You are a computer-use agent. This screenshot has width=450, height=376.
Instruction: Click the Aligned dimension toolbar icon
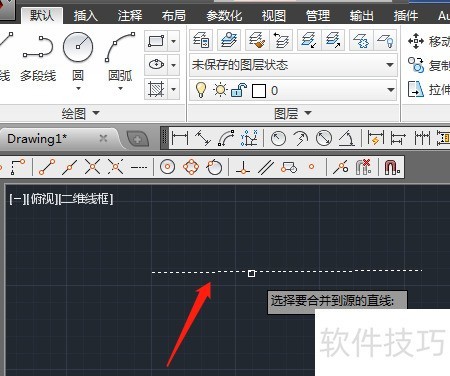tap(203, 138)
